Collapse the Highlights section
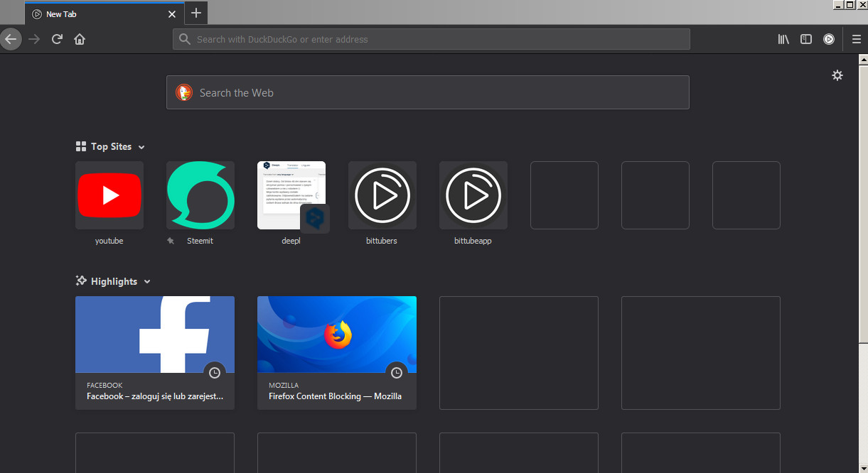 point(147,282)
